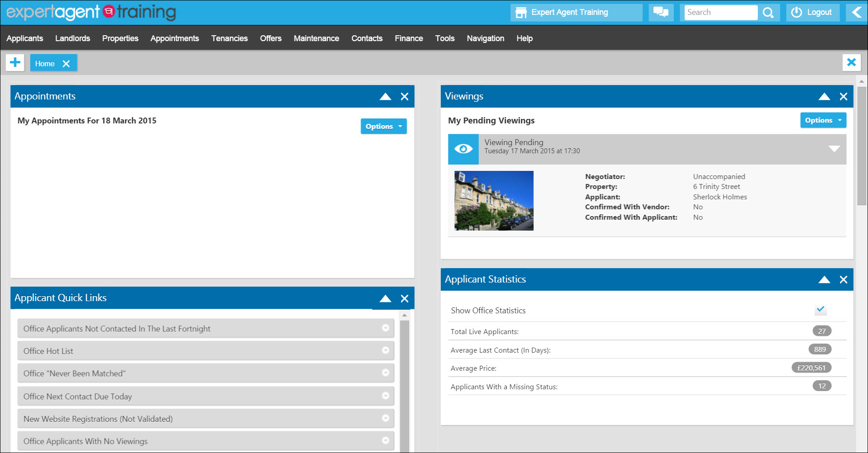
Task: Click the magnifier search icon
Action: 768,13
